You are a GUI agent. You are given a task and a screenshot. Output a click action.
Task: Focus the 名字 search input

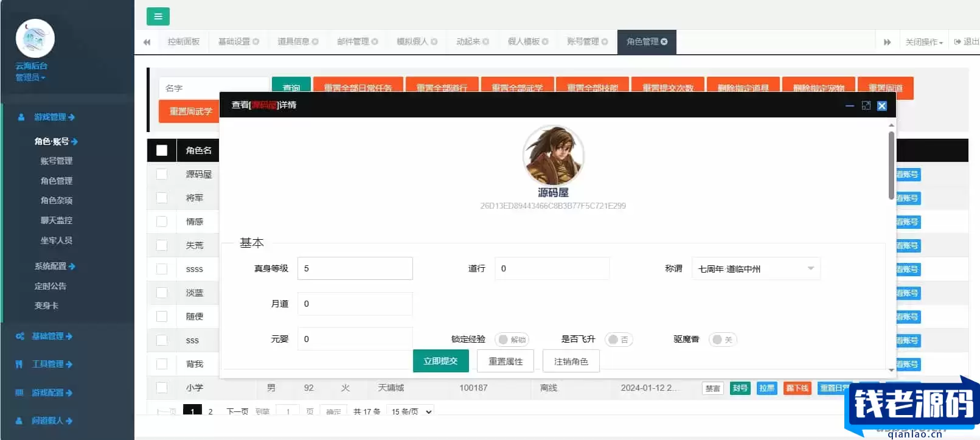pos(214,89)
